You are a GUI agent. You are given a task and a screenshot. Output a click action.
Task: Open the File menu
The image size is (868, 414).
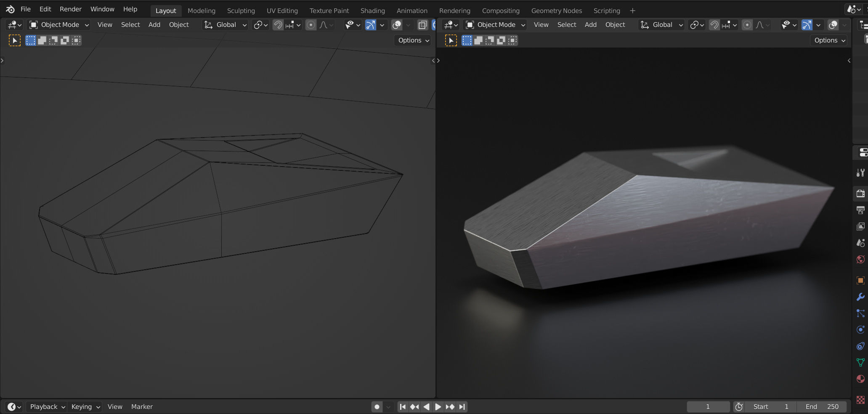pos(26,9)
